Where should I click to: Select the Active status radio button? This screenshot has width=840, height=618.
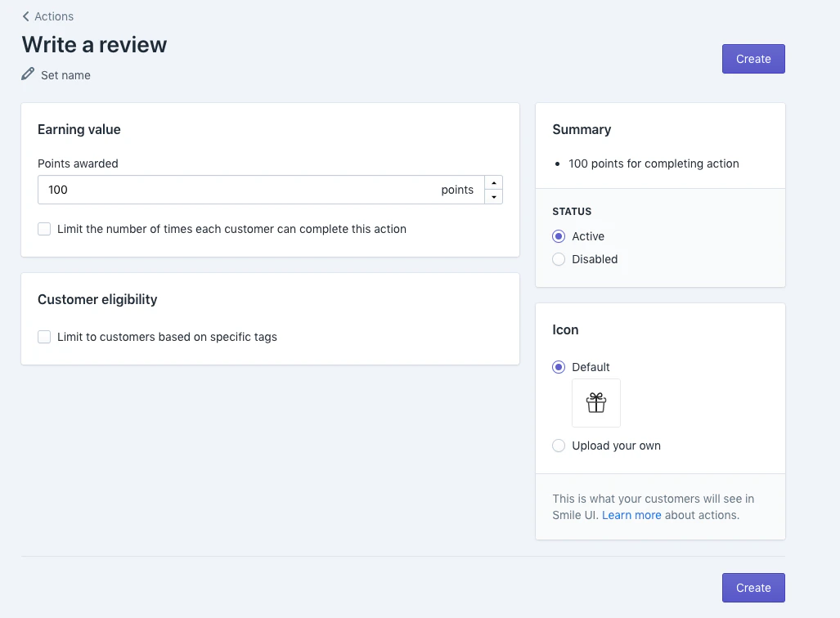point(559,236)
